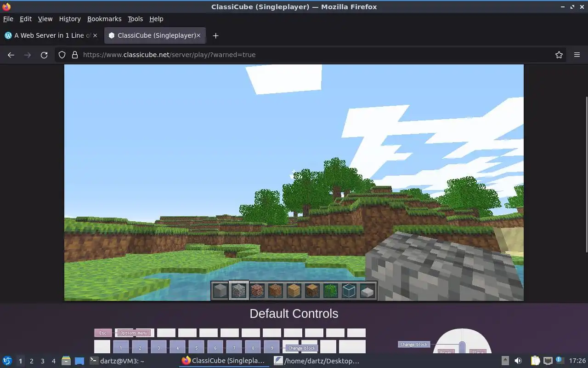Open the system start menu icon
The width and height of the screenshot is (588, 368).
tap(7, 361)
